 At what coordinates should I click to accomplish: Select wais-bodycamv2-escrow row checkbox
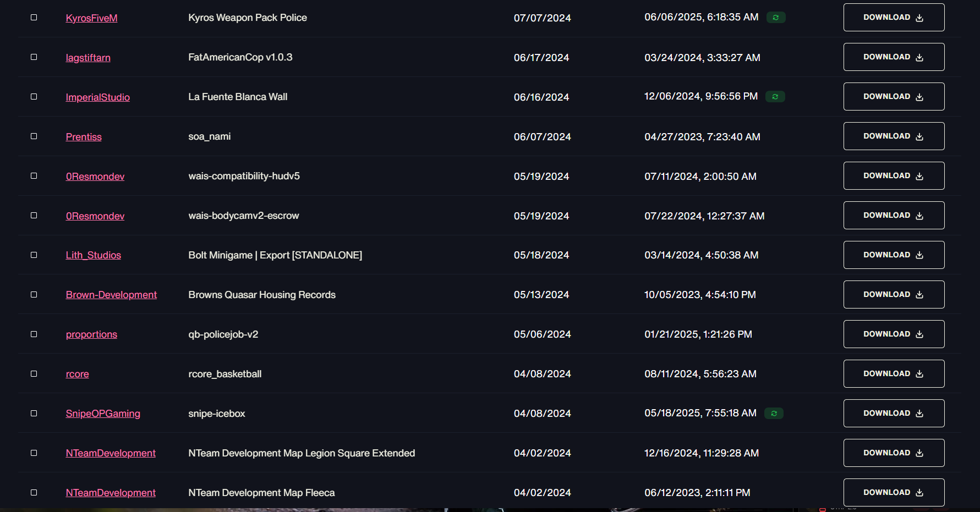point(34,216)
